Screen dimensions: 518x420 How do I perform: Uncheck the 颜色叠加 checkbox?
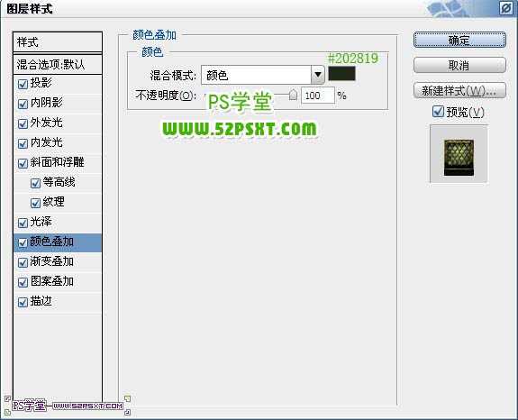(x=23, y=242)
